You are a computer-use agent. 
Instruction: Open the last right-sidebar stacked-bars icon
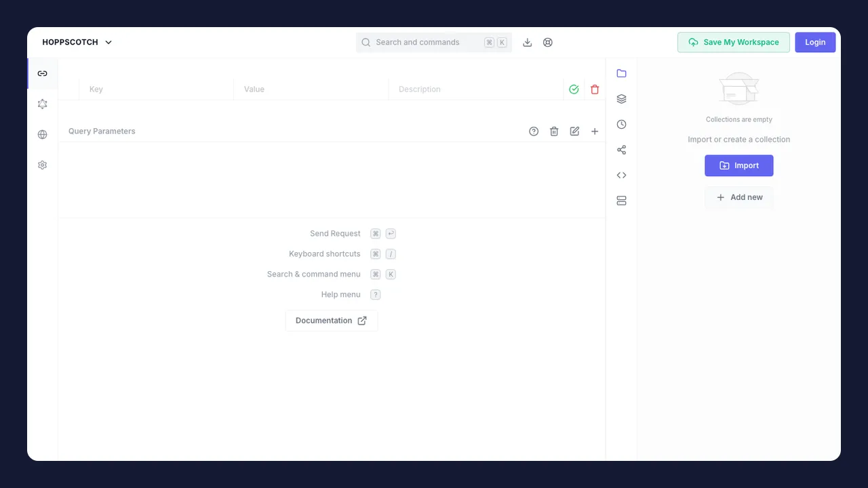tap(621, 201)
